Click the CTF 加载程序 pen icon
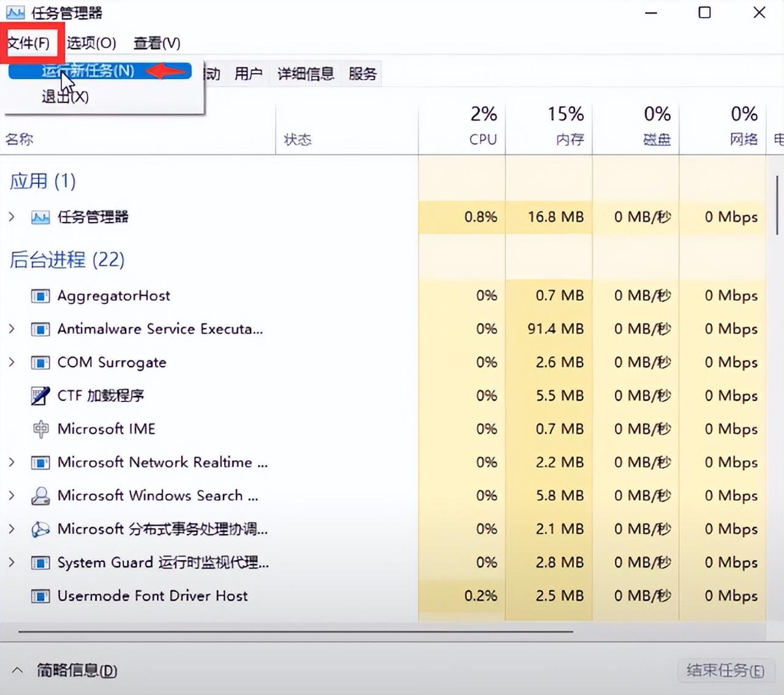 pyautogui.click(x=40, y=396)
